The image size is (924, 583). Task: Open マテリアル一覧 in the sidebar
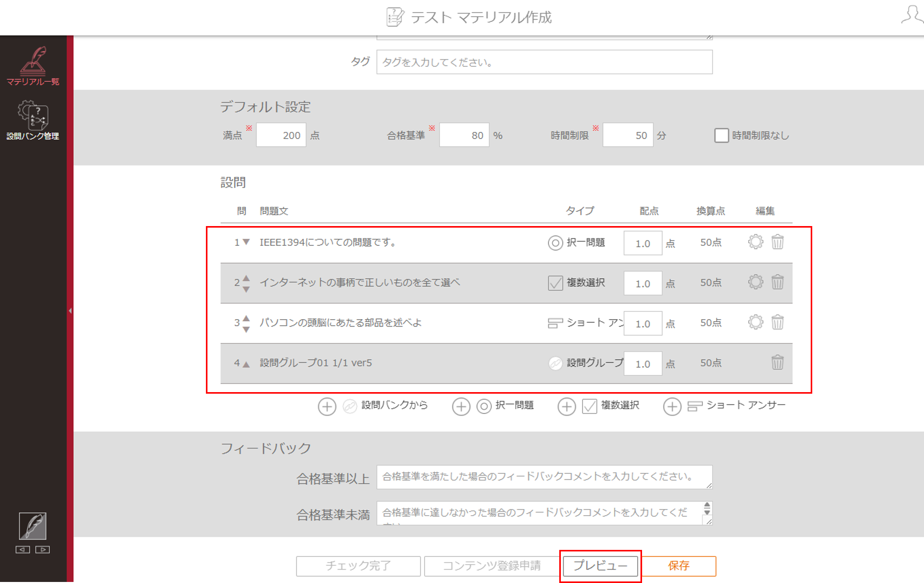pyautogui.click(x=33, y=66)
